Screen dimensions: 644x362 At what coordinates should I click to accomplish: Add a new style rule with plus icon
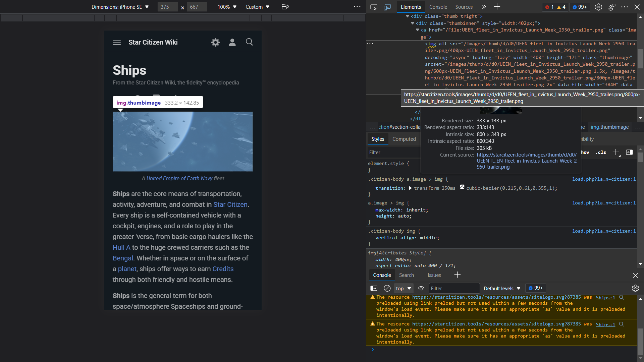(616, 152)
